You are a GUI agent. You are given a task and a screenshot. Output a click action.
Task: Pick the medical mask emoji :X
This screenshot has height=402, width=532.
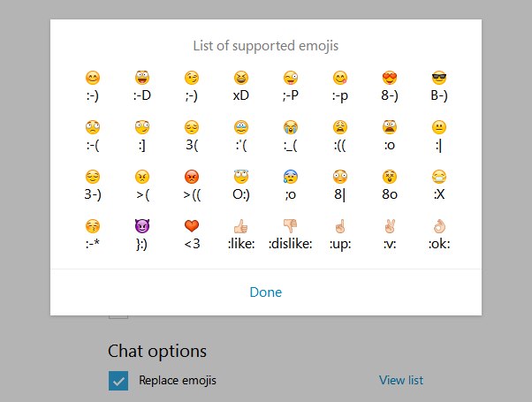pyautogui.click(x=439, y=177)
